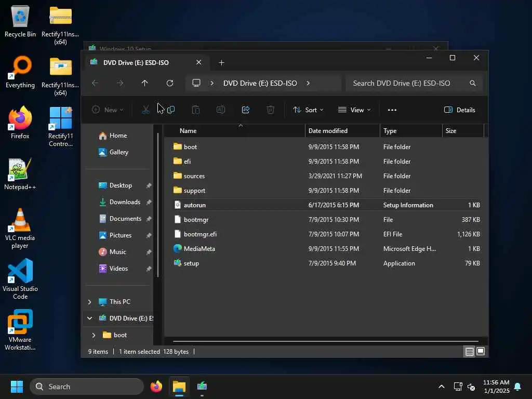Screen dimensions: 532x399
Task: Click the horizontal scrollbar in file list
Action: click(x=325, y=341)
